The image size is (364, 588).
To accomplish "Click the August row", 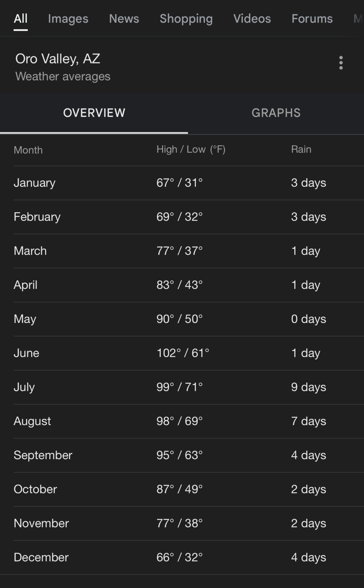I will pyautogui.click(x=189, y=421).
